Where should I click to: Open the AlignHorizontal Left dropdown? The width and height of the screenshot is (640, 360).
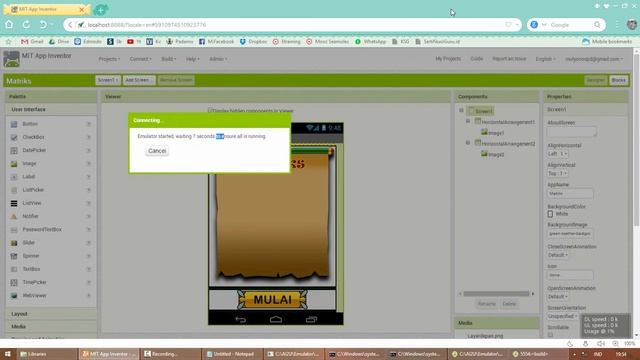[558, 154]
